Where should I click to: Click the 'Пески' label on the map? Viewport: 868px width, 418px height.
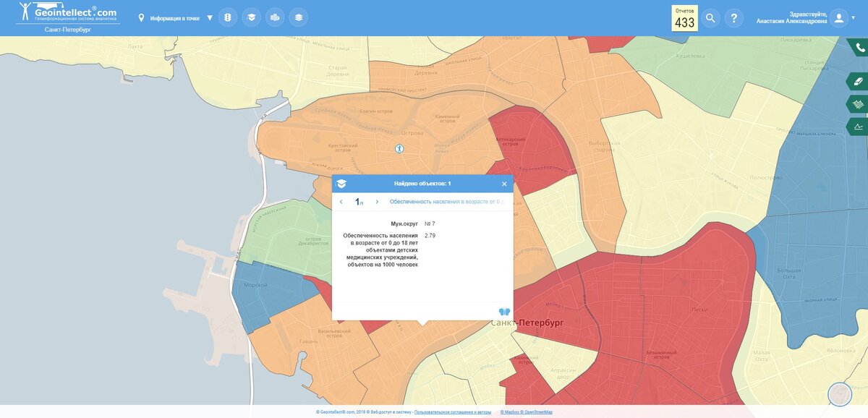699,309
